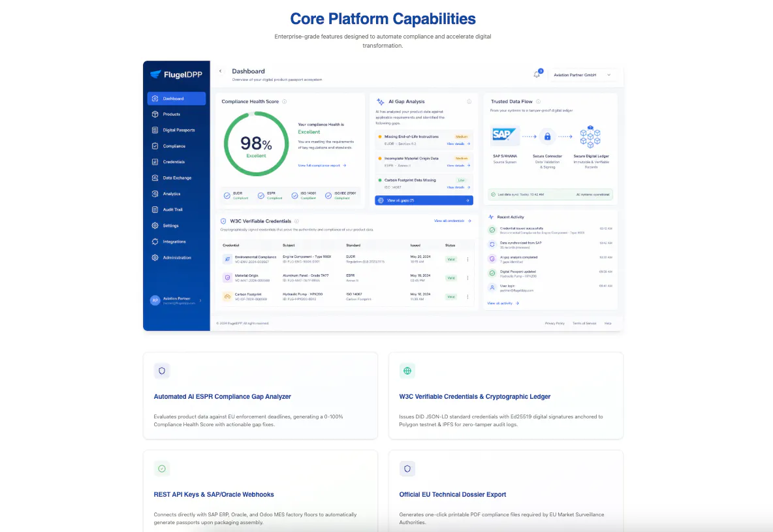
Task: Click the FlugelDPP logo in the sidebar
Action: (176, 74)
